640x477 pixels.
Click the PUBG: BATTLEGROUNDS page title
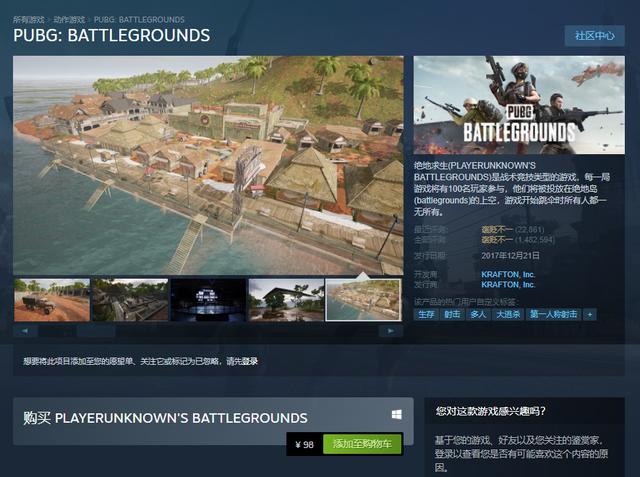pyautogui.click(x=111, y=35)
